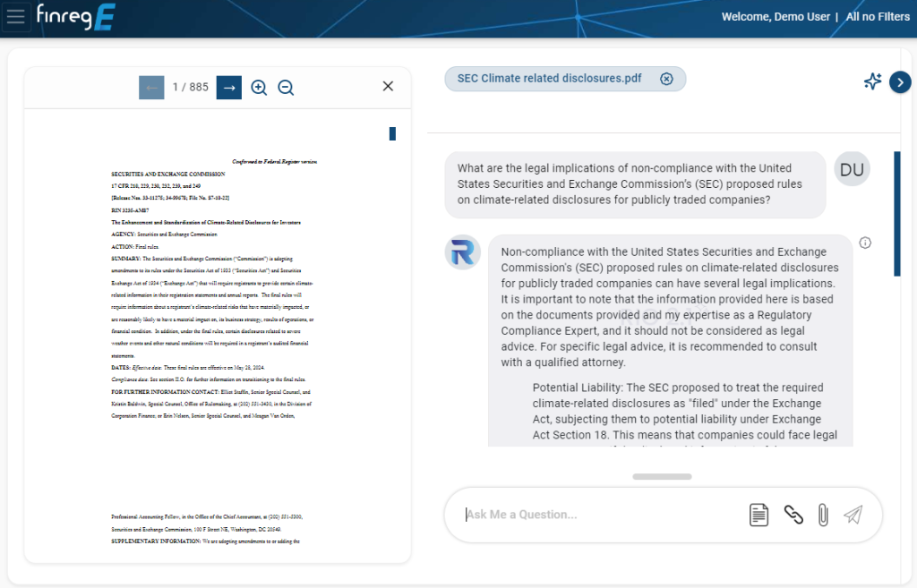Zoom out of the PDF document
The height and width of the screenshot is (588, 917).
point(286,87)
